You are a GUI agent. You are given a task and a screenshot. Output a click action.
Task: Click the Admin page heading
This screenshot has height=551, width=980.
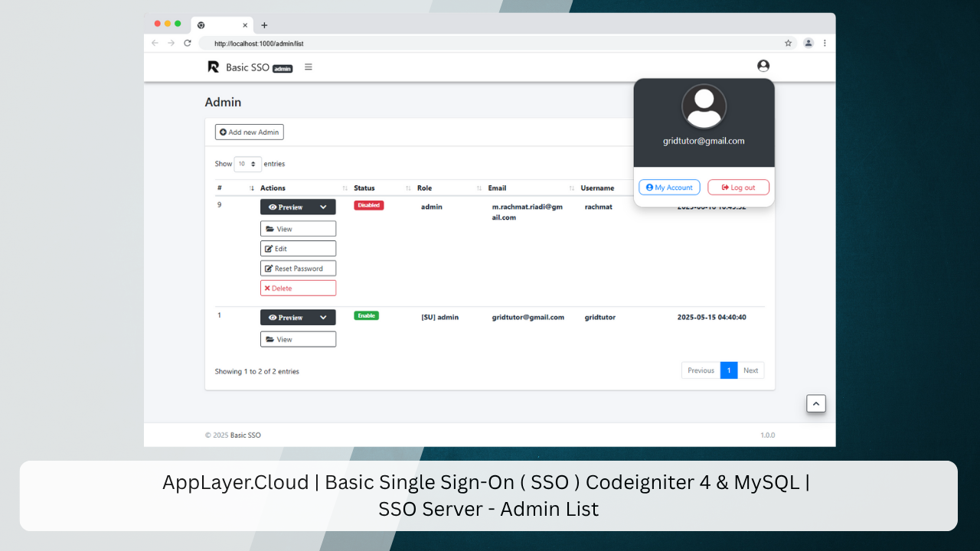click(x=223, y=103)
